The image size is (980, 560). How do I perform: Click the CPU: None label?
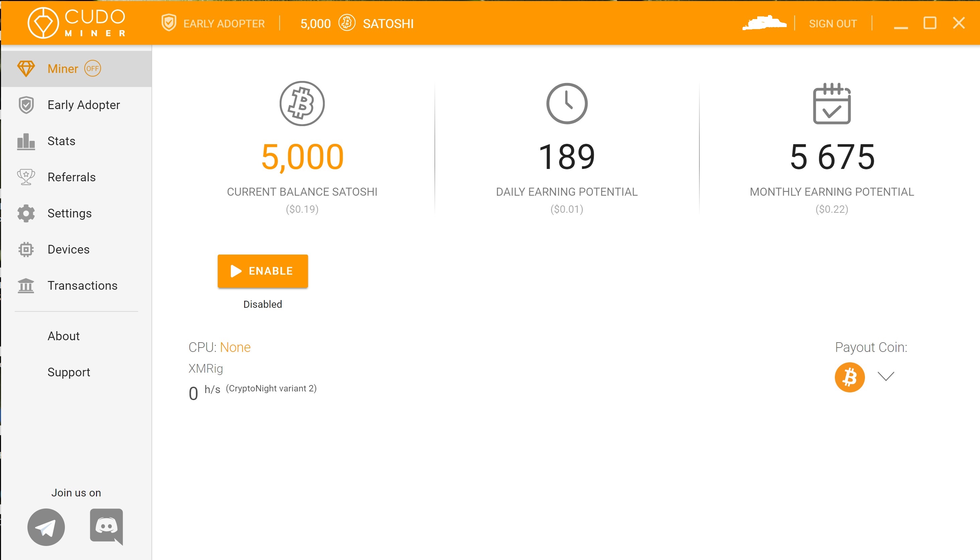click(x=219, y=347)
